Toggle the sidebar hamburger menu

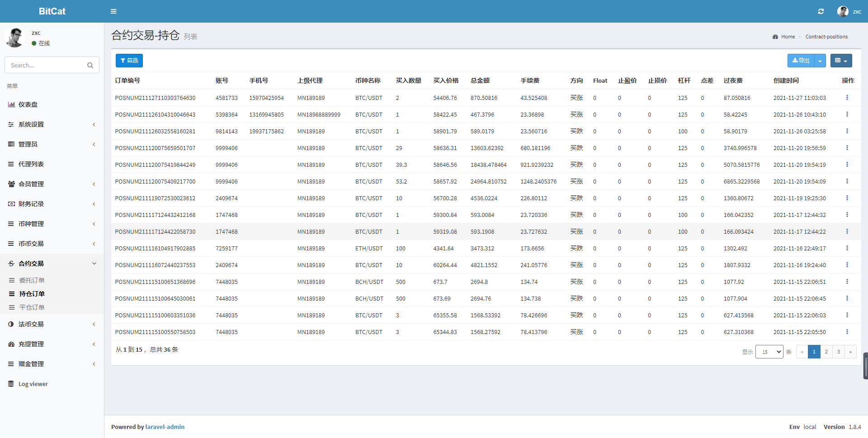pos(113,11)
